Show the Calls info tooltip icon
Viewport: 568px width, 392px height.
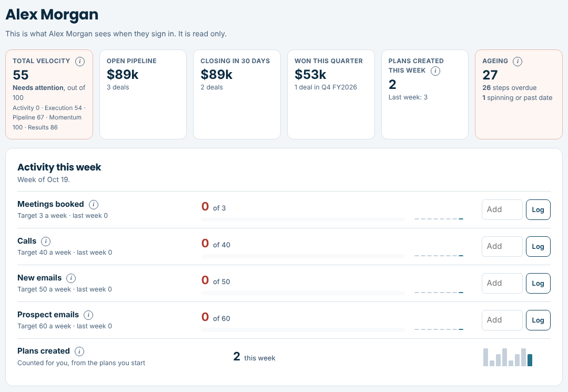(x=46, y=242)
